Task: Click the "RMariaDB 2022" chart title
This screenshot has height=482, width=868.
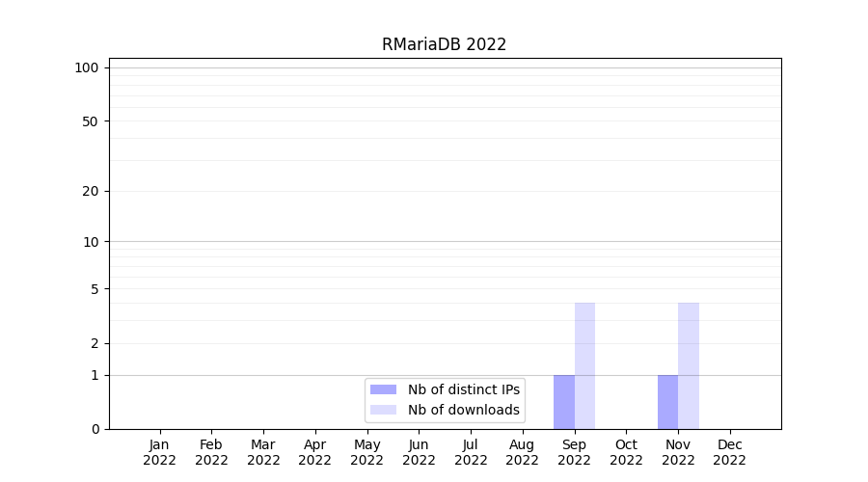Action: pos(444,44)
